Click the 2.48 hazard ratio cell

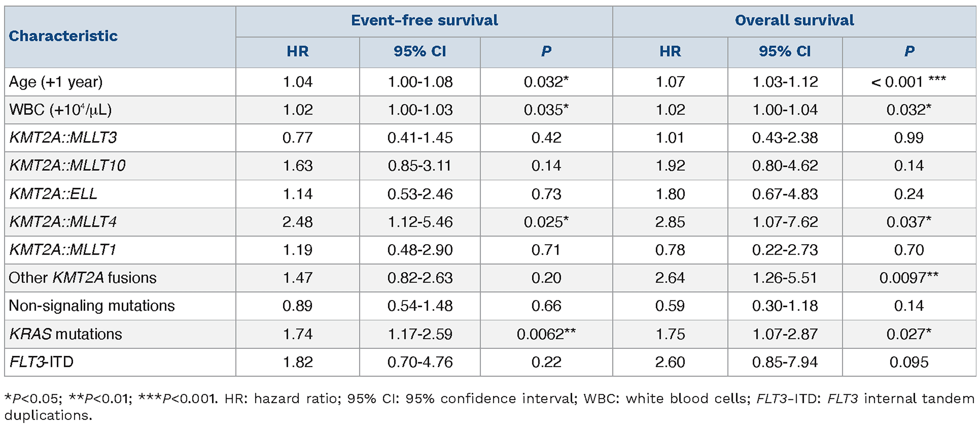point(297,222)
